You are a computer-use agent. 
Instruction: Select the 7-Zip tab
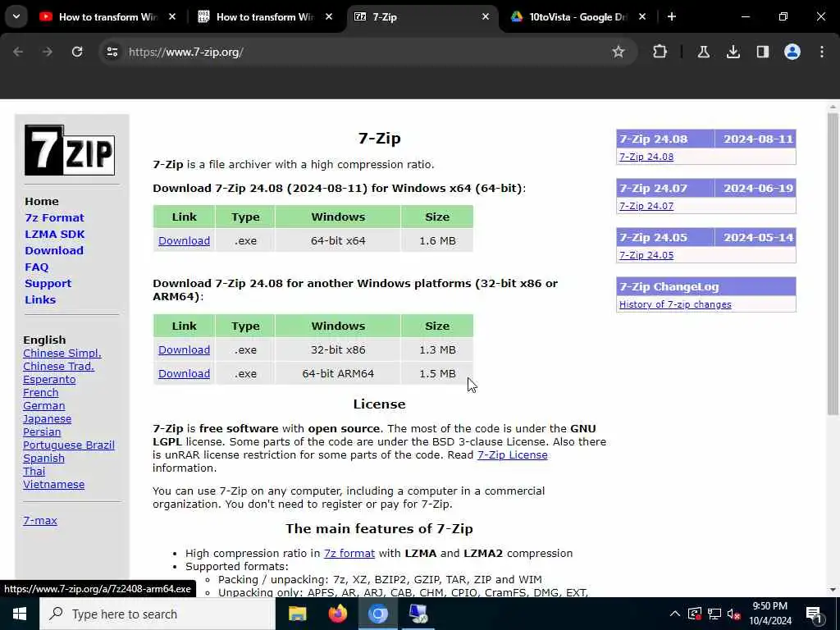click(422, 16)
